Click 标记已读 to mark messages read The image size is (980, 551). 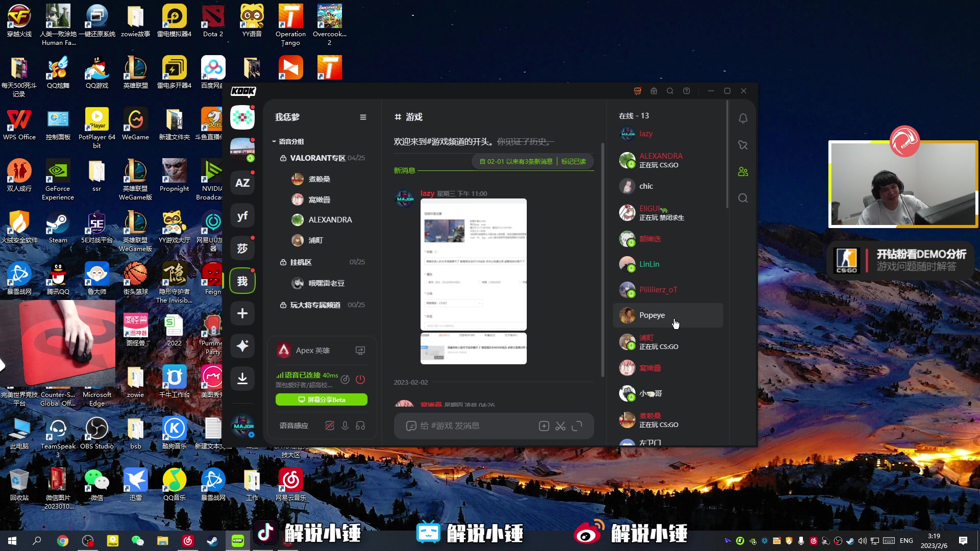point(573,161)
